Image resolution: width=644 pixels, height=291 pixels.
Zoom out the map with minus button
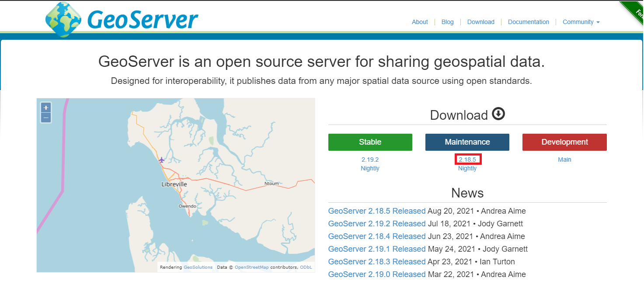[x=46, y=118]
